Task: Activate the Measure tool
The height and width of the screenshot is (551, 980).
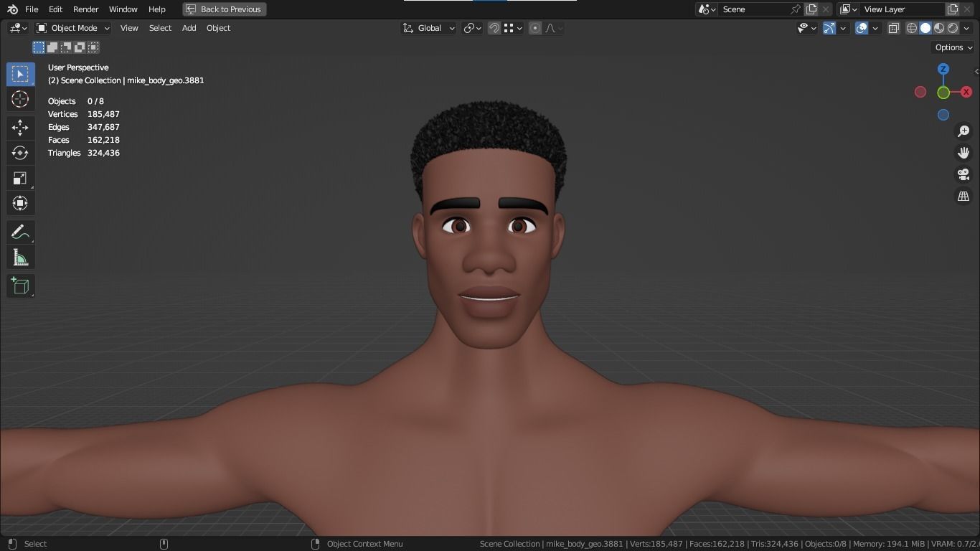Action: pyautogui.click(x=20, y=257)
